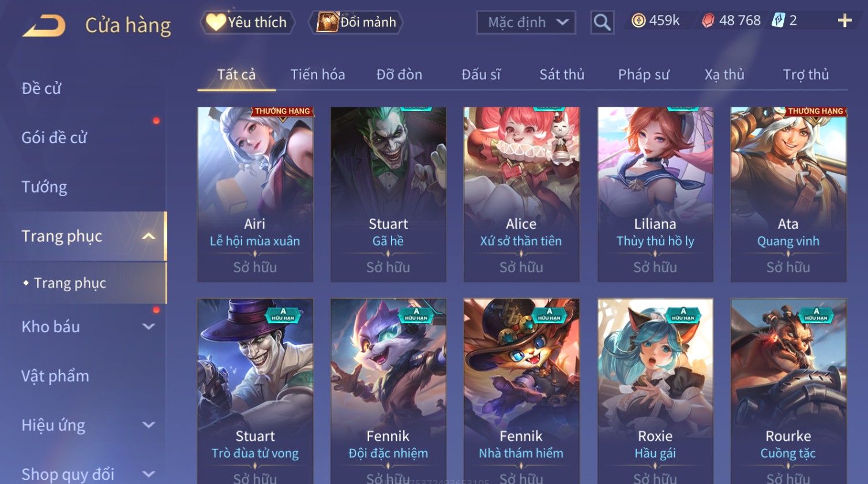
Task: Switch to the Pháp sư tab
Action: point(644,74)
